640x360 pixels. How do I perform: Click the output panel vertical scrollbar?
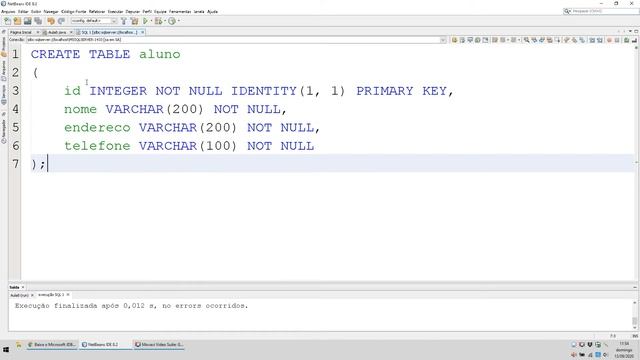pyautogui.click(x=635, y=315)
